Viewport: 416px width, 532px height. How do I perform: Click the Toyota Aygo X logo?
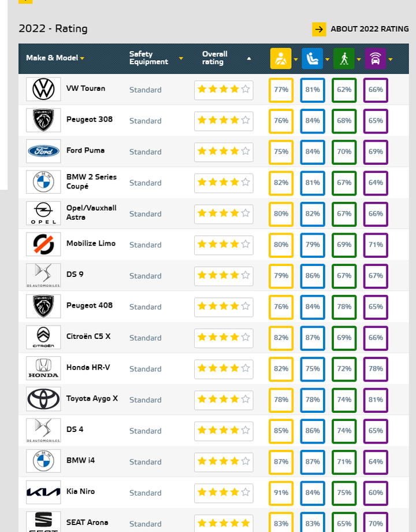pyautogui.click(x=43, y=399)
